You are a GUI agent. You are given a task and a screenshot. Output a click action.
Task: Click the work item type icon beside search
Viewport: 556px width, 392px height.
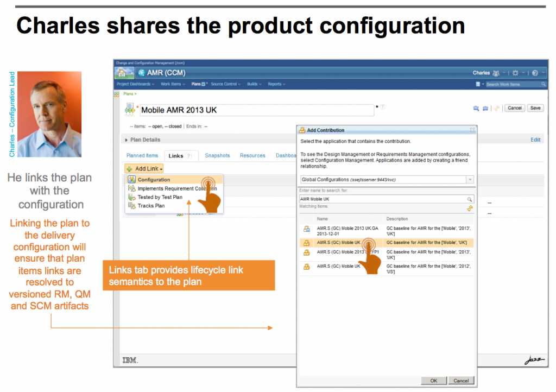pos(478,84)
